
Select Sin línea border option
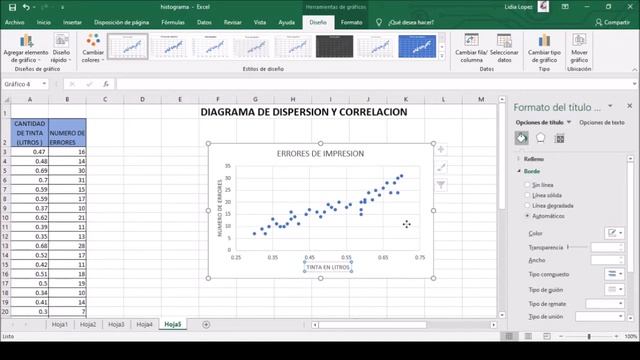coord(540,185)
